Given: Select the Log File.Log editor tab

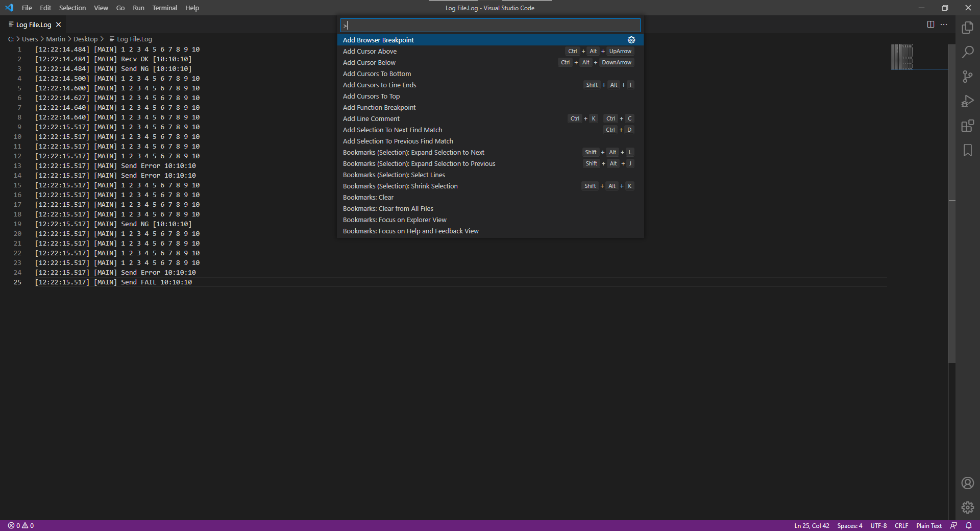Looking at the screenshot, I should 34,25.
